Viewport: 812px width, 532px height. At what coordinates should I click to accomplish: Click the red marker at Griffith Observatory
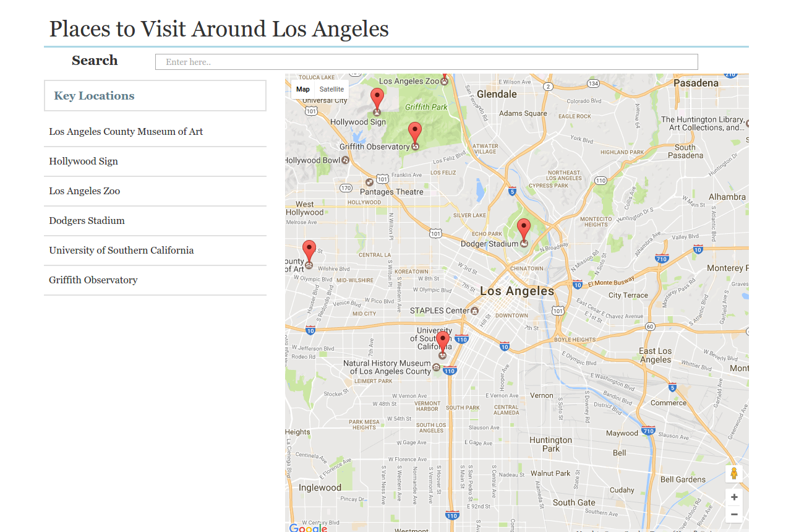415,133
